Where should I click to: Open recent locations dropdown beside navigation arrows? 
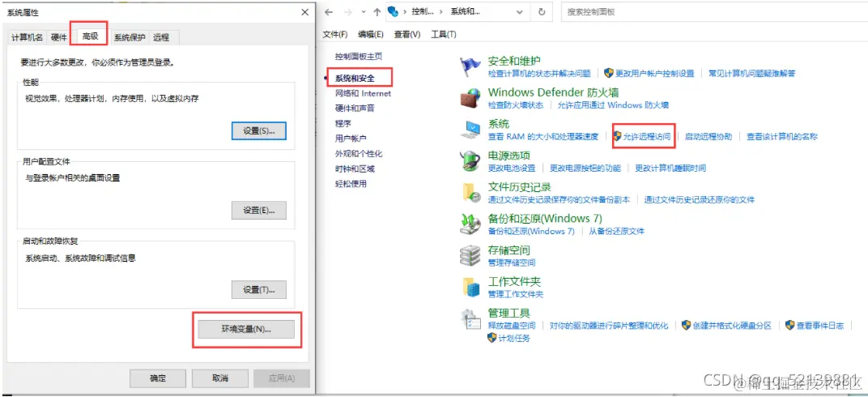pos(363,11)
